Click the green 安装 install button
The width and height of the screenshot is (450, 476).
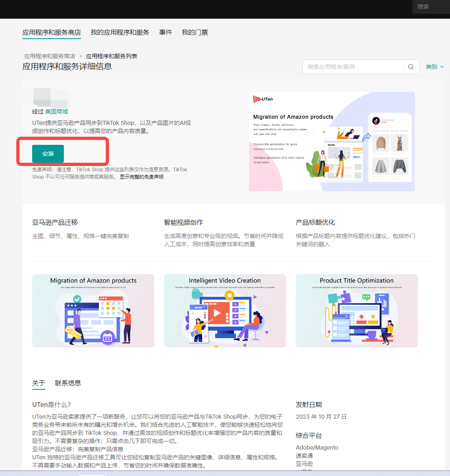point(48,154)
